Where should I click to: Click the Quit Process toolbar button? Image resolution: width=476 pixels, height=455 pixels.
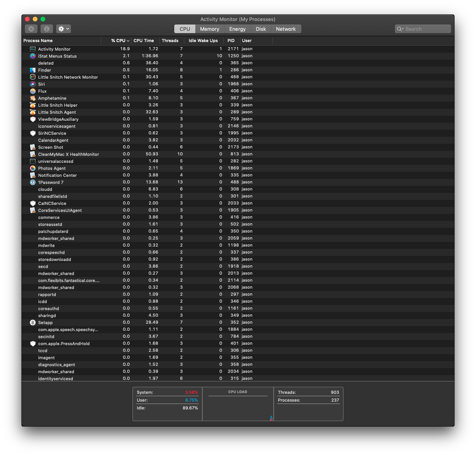click(31, 29)
